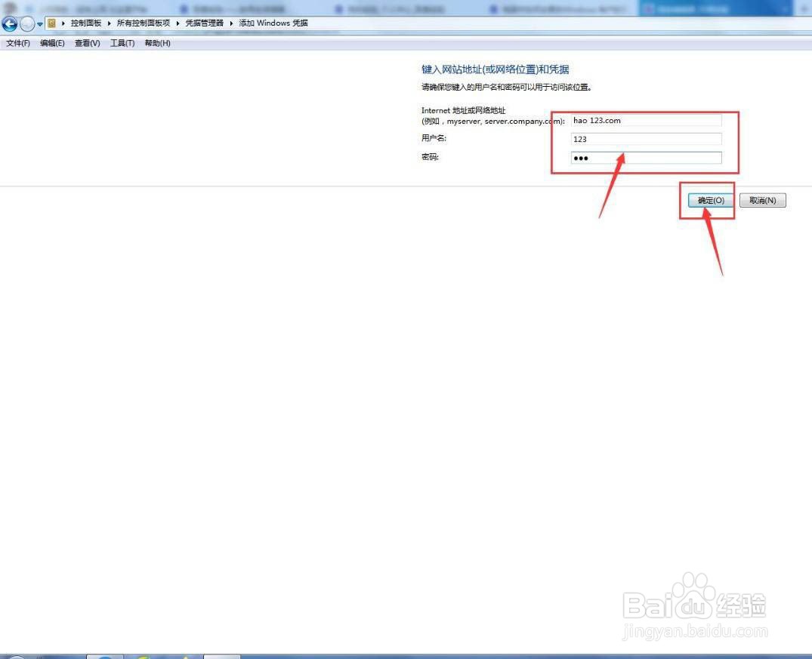This screenshot has width=812, height=659.
Task: Focus the Internet address field with hao 123.com
Action: [647, 121]
